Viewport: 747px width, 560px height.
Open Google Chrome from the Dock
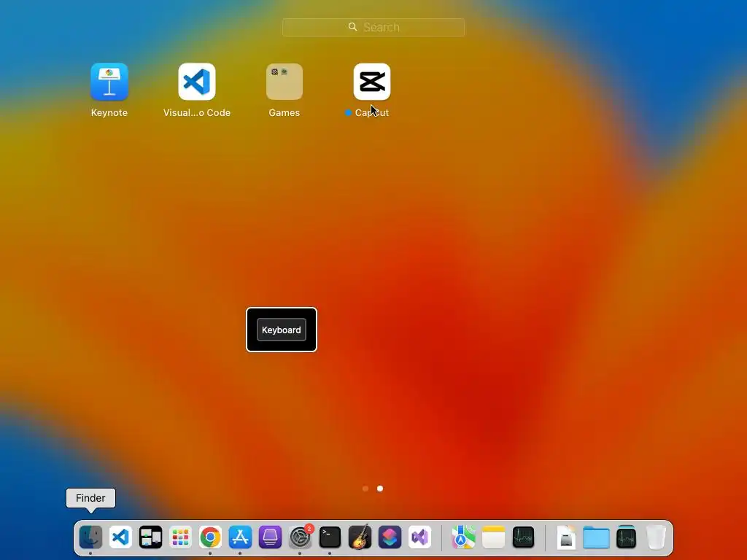pyautogui.click(x=210, y=537)
